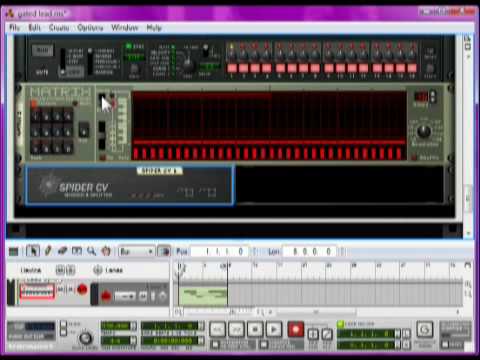
Task: Toggle Thor sequencer step 1 button
Action: (x=232, y=68)
